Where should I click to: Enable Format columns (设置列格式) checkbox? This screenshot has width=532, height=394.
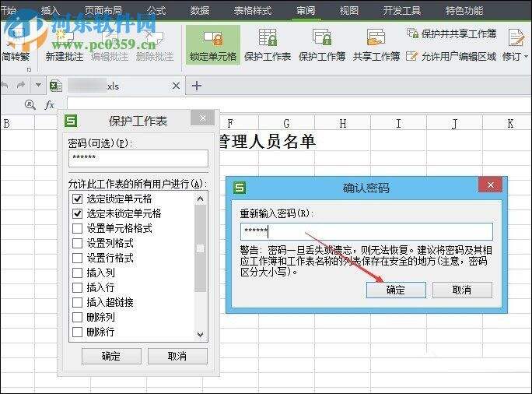[78, 243]
